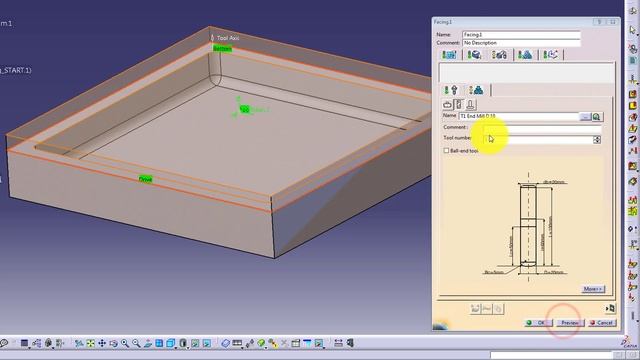Image resolution: width=640 pixels, height=360 pixels.
Task: Click the Cancel button
Action: click(x=602, y=323)
